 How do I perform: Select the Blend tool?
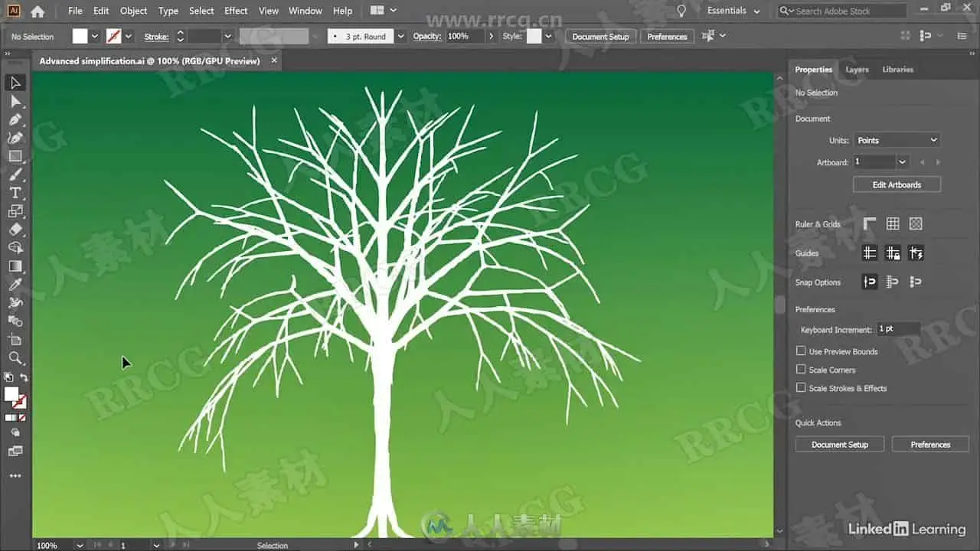coord(15,321)
